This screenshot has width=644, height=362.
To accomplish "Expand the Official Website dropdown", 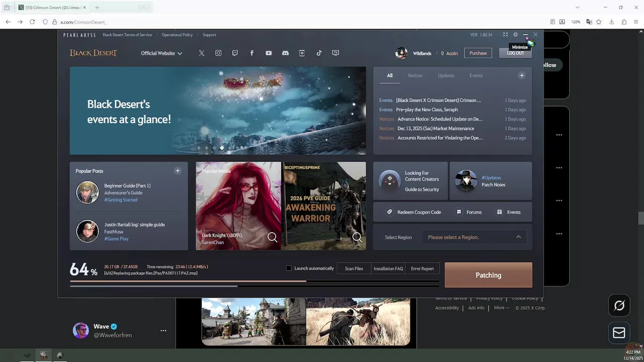I will (x=162, y=53).
